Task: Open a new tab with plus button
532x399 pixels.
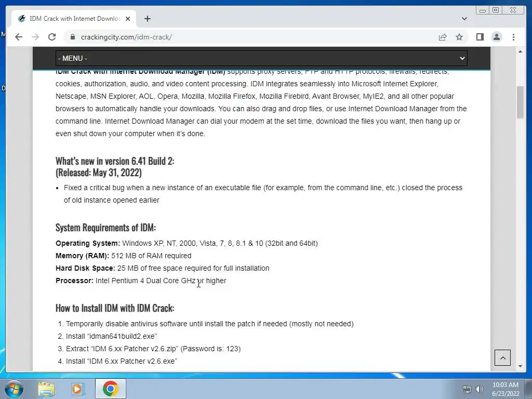Action: (x=147, y=19)
